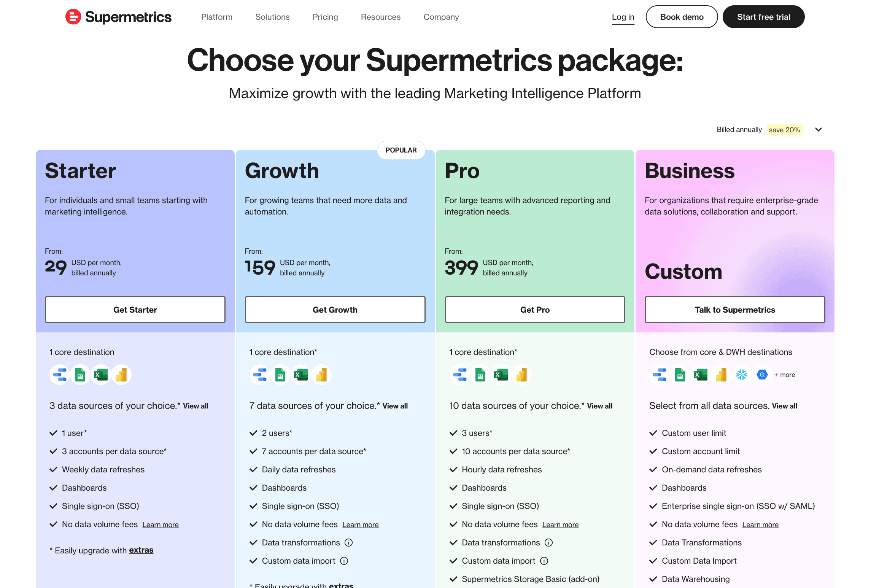
Task: Click the Excel icon under Pro
Action: [501, 375]
